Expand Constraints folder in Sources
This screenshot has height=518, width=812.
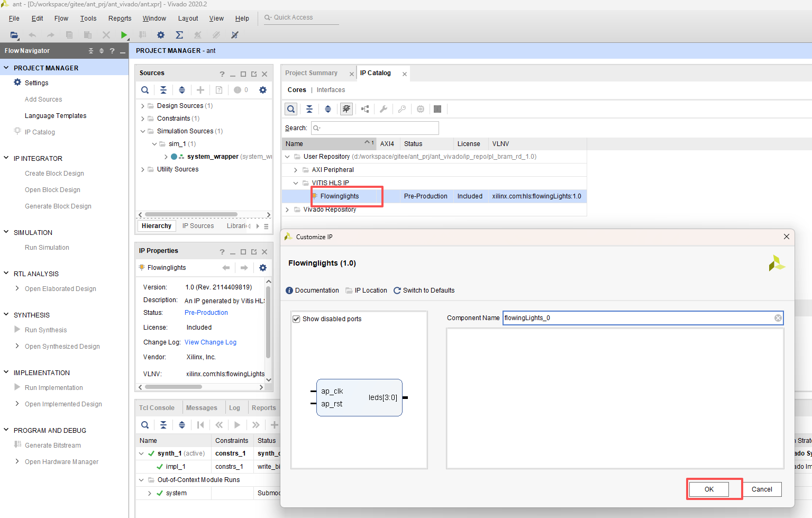[143, 119]
